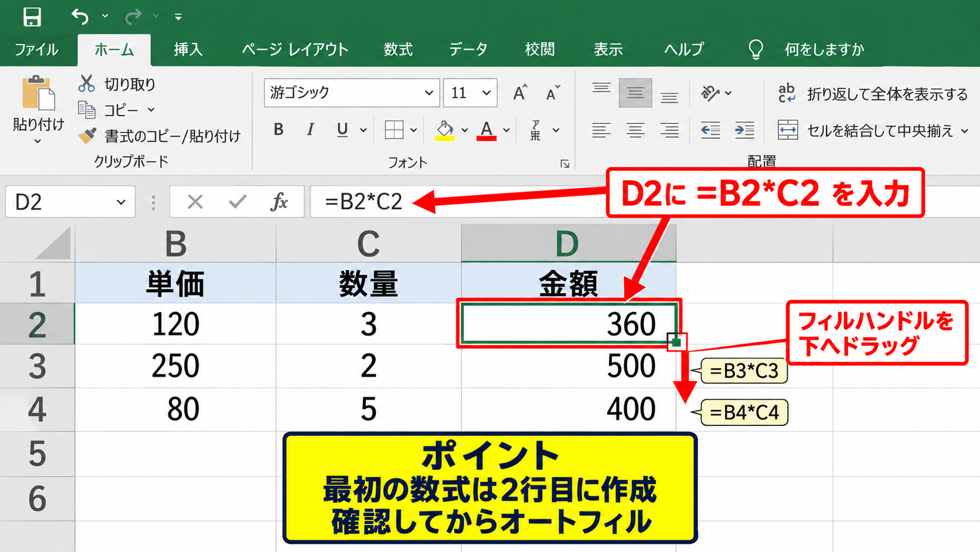
Task: Expand font color dropdown arrow
Action: point(506,130)
